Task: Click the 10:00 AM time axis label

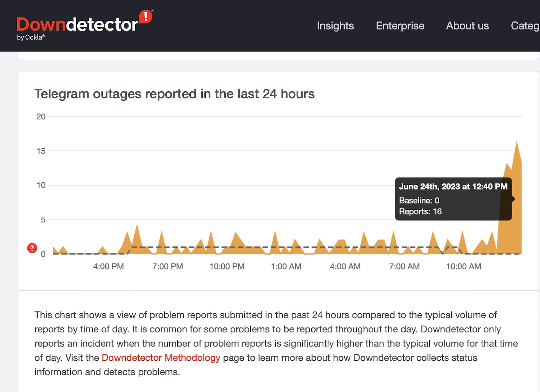Action: (x=463, y=267)
